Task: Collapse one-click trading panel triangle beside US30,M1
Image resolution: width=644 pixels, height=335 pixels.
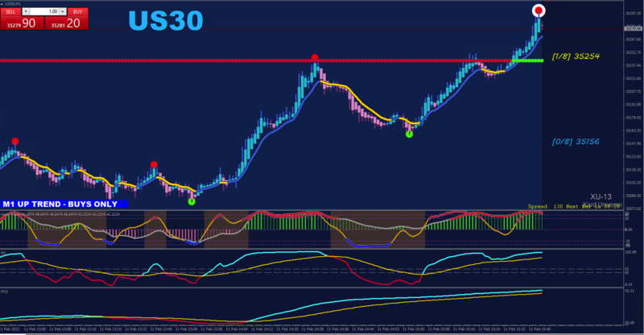Action: click(2, 4)
